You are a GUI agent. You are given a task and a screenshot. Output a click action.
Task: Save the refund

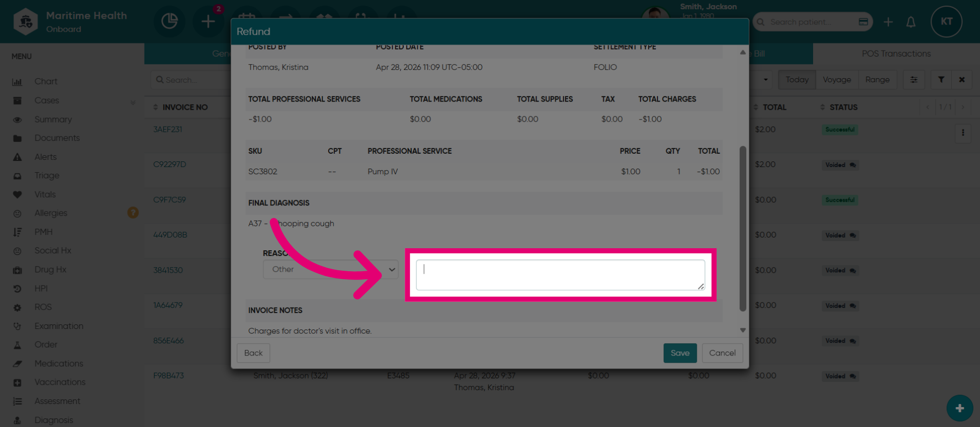click(680, 353)
